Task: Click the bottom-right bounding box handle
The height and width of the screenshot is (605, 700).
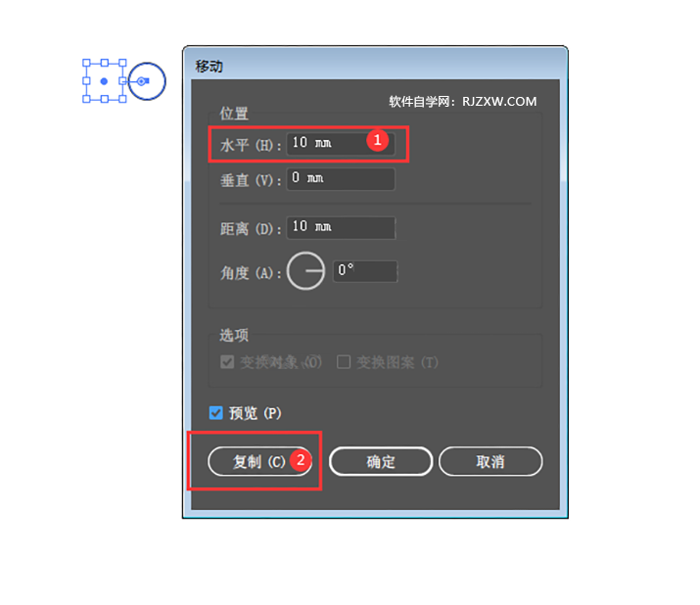Action: pos(121,99)
